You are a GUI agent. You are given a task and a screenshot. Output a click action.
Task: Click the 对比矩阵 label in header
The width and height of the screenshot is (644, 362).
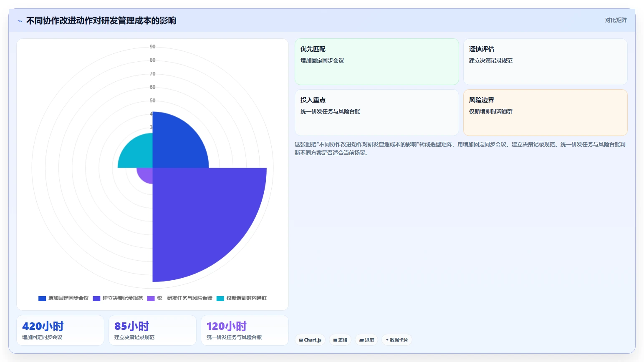[616, 20]
